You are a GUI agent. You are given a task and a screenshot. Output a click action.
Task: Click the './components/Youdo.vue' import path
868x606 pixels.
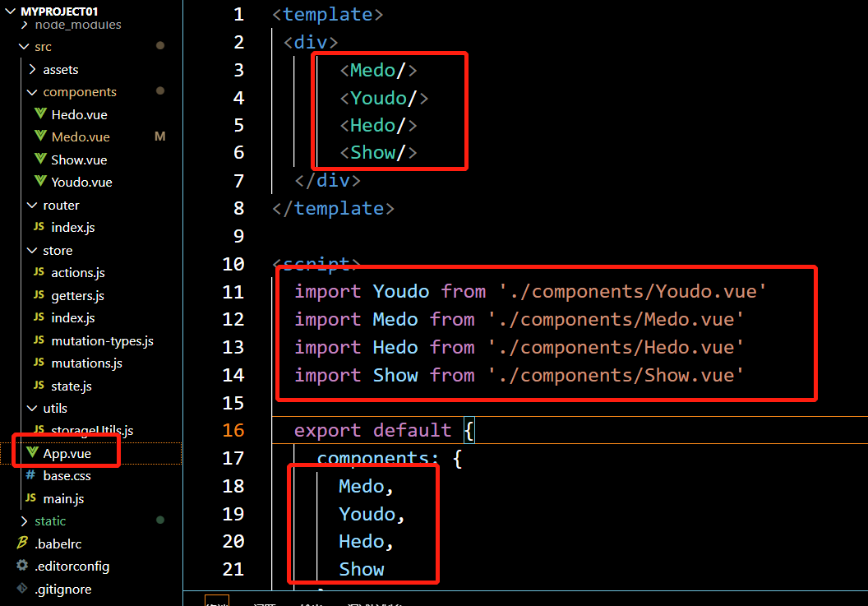click(x=633, y=291)
